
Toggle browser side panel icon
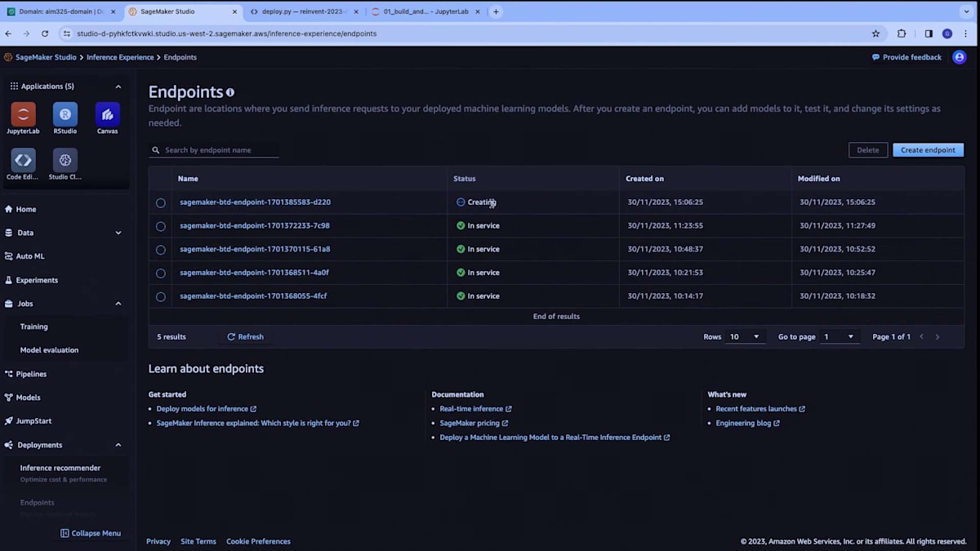(929, 33)
